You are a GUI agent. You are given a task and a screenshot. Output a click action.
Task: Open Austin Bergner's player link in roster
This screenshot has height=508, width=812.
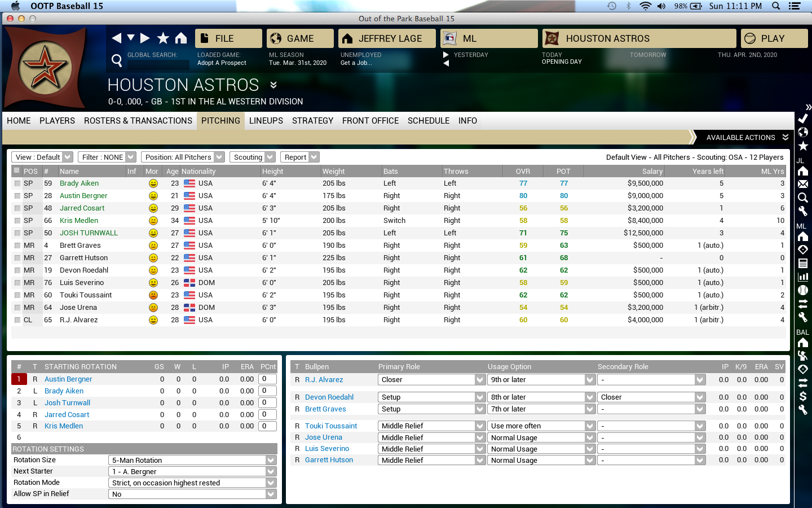(83, 196)
